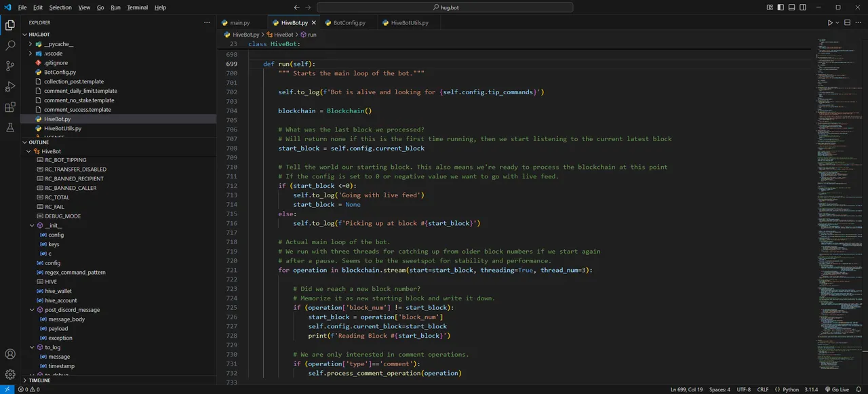The width and height of the screenshot is (868, 394).
Task: Switch to the main.py editor tab
Action: tap(242, 22)
